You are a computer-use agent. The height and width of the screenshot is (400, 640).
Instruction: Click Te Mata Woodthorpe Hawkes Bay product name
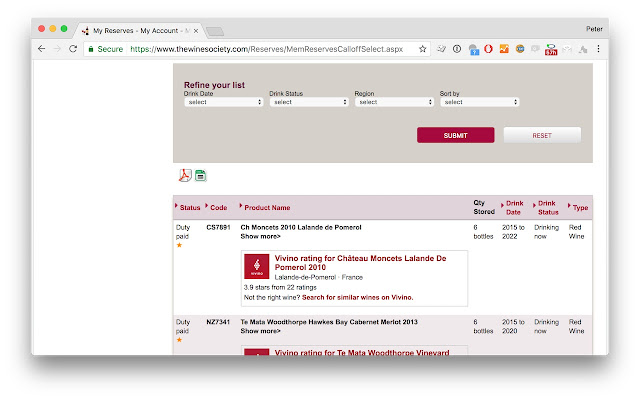pyautogui.click(x=329, y=322)
